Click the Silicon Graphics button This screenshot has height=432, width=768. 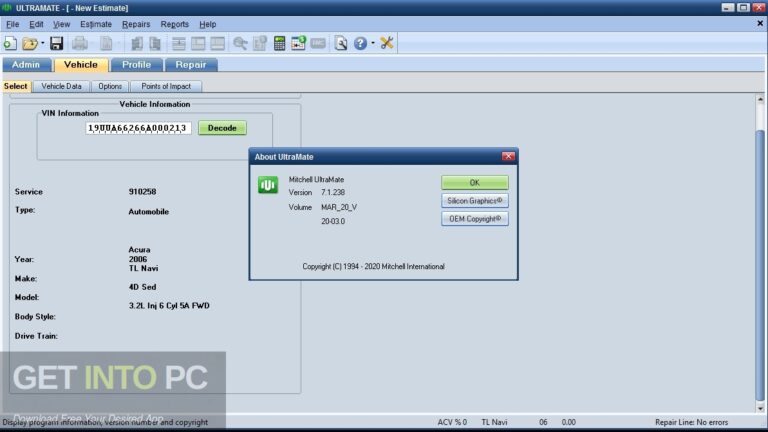pos(475,201)
